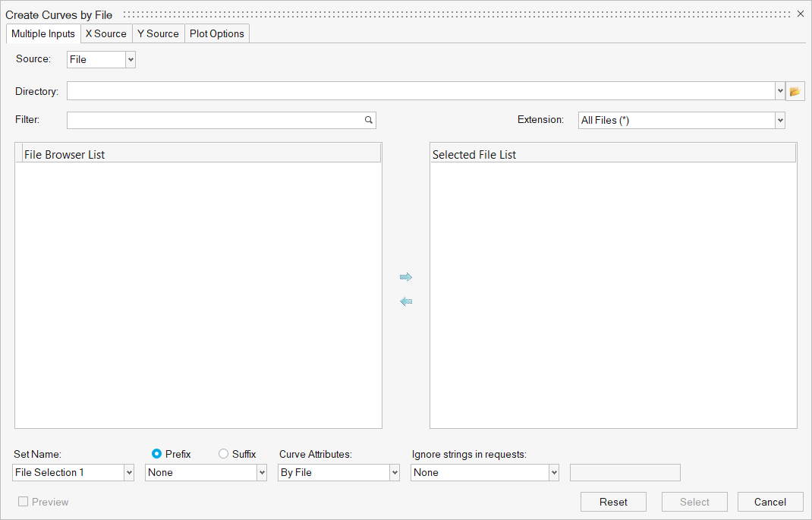Switch to the X Source tab
This screenshot has height=520, width=812.
coord(106,33)
